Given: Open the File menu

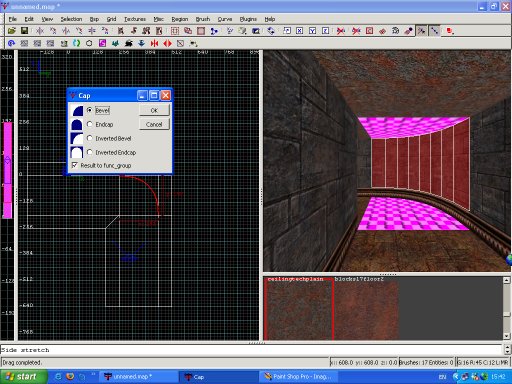Looking at the screenshot, I should tap(12, 19).
